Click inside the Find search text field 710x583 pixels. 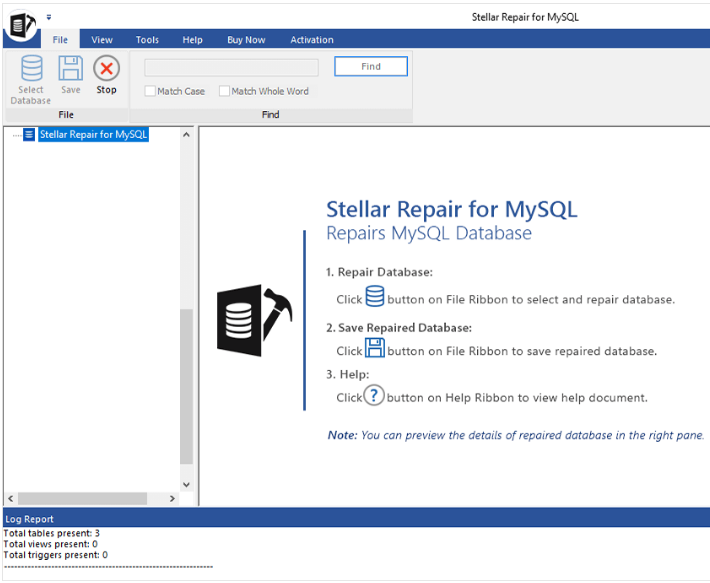(231, 68)
